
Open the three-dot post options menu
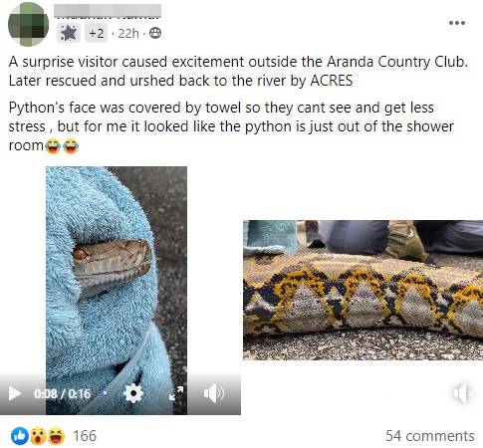point(457,23)
